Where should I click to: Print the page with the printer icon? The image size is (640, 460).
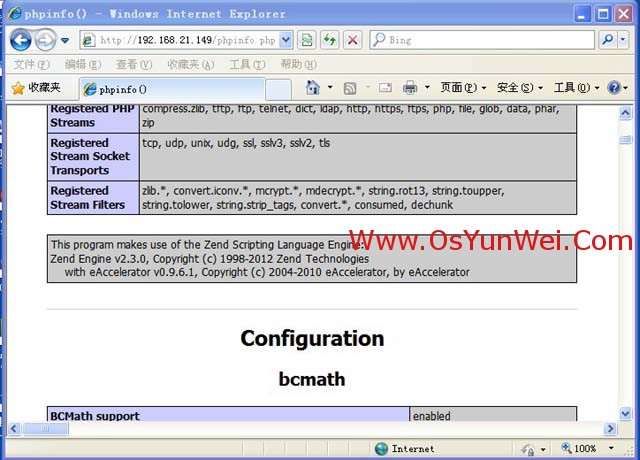click(410, 88)
